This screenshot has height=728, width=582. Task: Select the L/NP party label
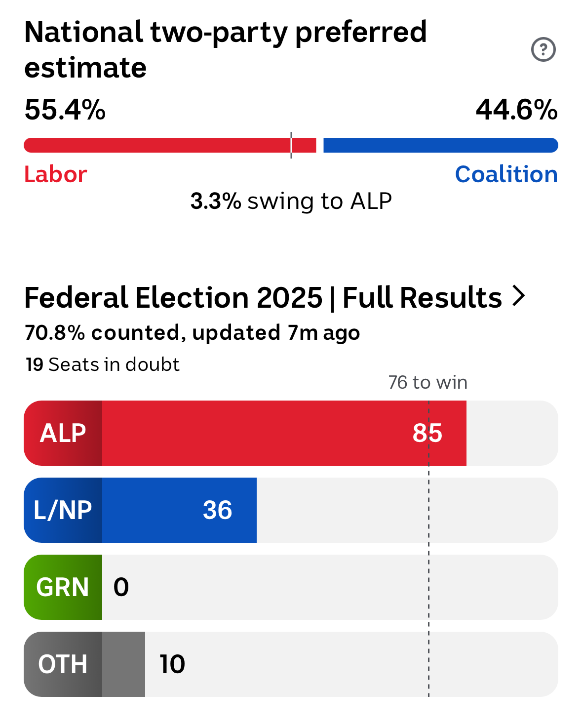63,510
